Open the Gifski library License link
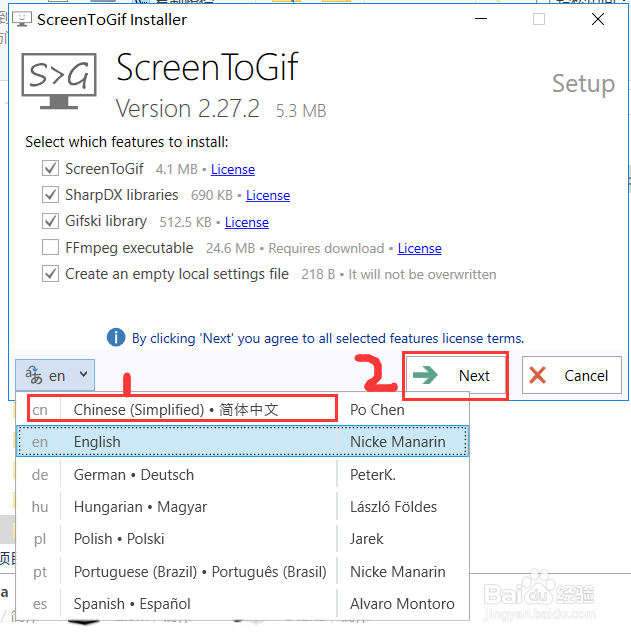This screenshot has height=636, width=631. click(x=247, y=222)
